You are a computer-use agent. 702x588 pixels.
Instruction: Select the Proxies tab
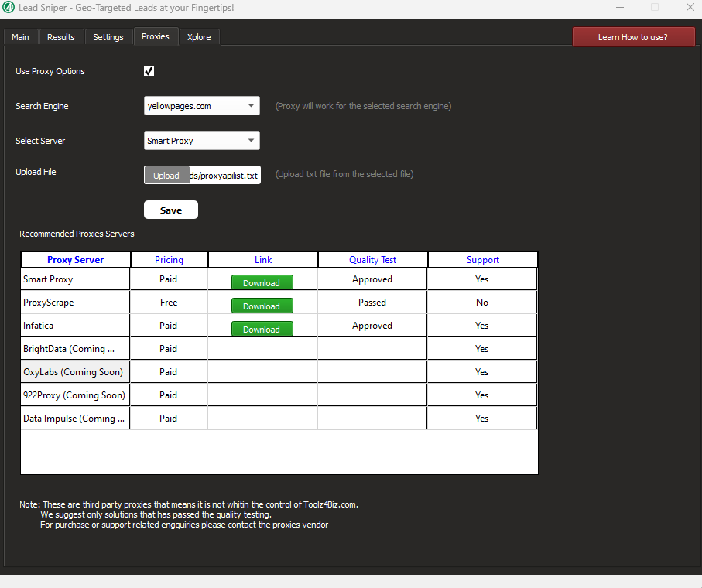156,36
